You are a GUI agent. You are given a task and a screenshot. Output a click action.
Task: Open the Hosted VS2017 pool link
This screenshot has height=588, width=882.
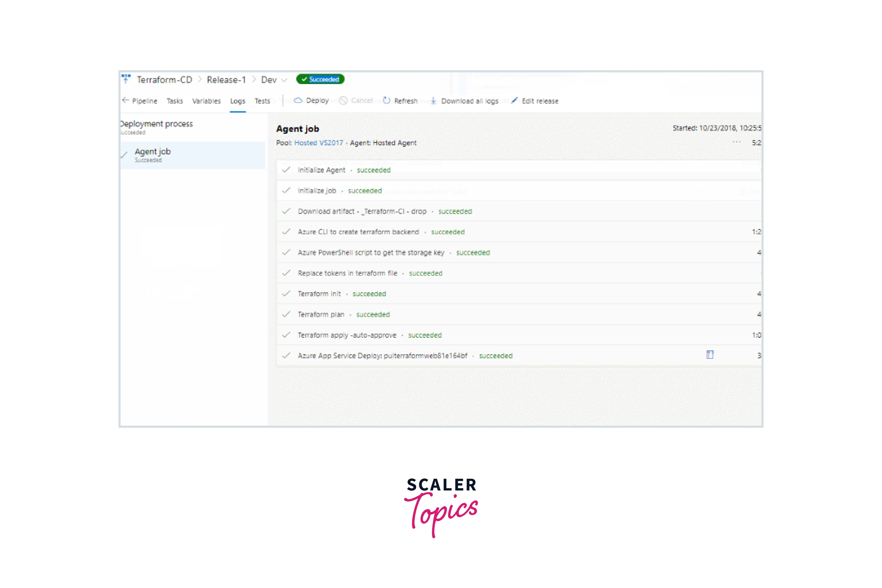coord(318,143)
